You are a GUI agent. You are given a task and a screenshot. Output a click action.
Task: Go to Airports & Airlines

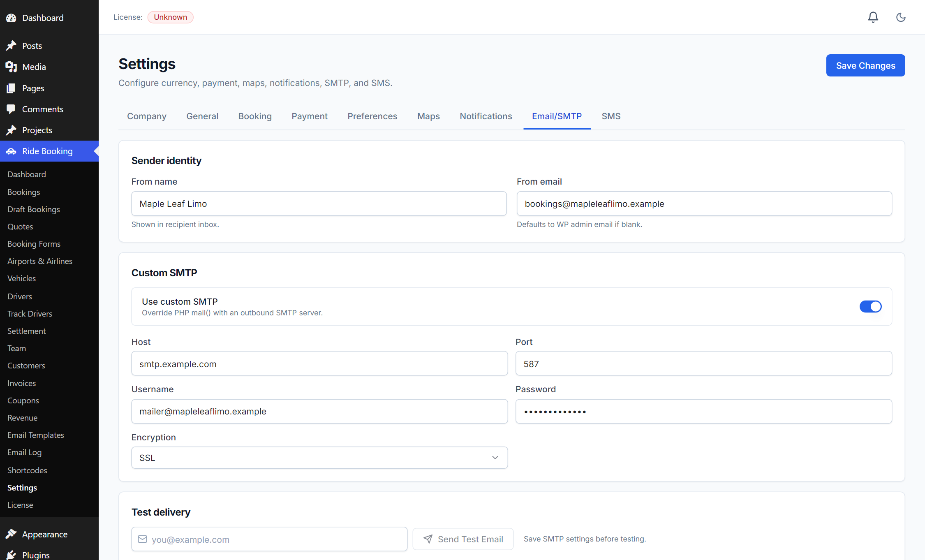point(40,261)
